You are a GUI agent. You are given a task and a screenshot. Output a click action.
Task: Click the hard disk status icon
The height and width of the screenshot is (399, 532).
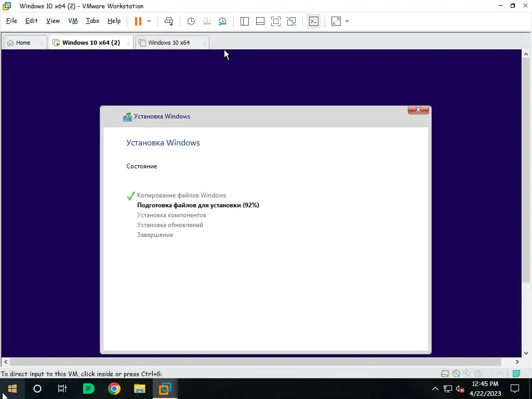[445, 374]
